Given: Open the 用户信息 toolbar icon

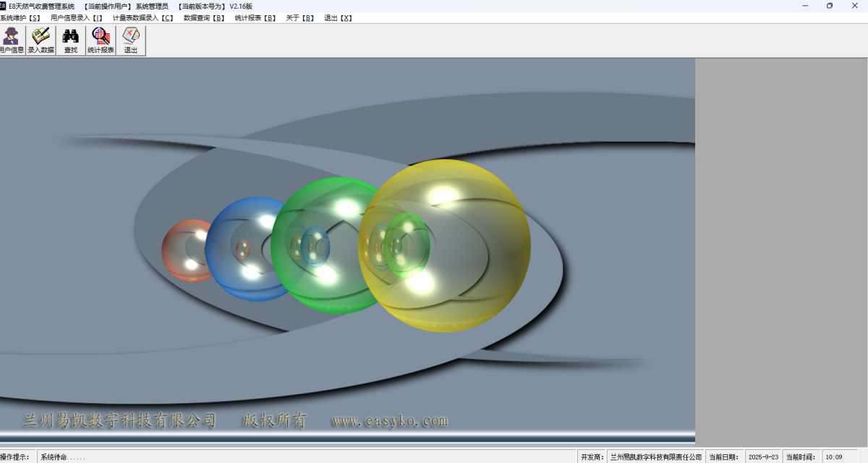Looking at the screenshot, I should point(11,41).
